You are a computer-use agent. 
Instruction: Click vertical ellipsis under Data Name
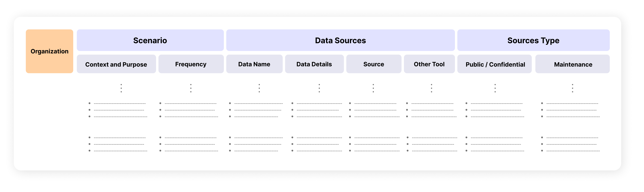pyautogui.click(x=259, y=88)
